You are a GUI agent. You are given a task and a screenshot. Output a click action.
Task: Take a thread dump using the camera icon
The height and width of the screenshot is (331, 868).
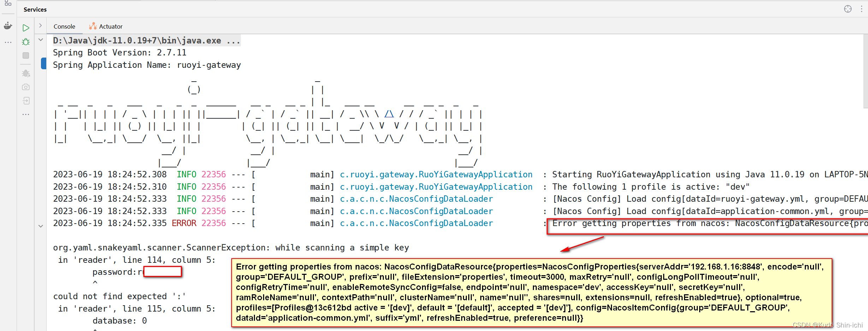(x=26, y=87)
